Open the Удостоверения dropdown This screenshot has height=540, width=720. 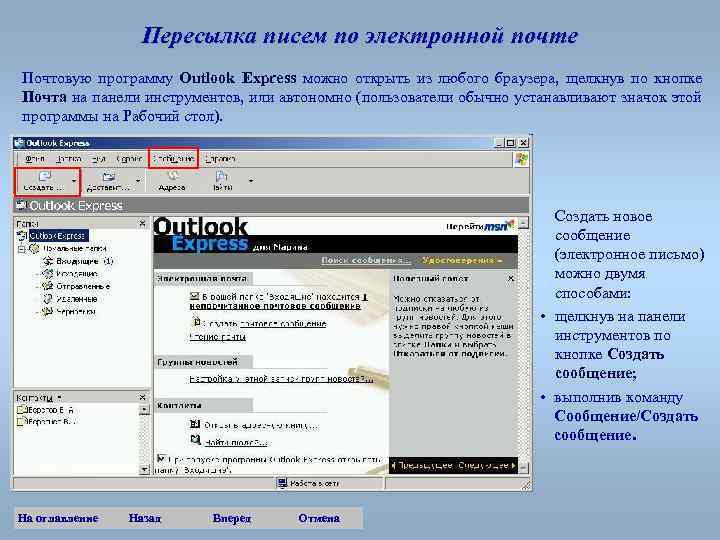(x=462, y=260)
